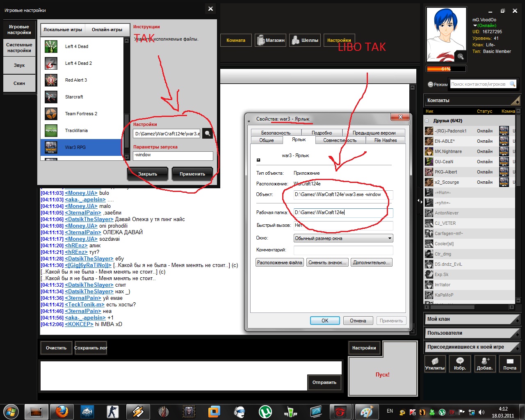525x420 pixels.
Task: Open the File Hashes tab in Properties
Action: tap(385, 140)
